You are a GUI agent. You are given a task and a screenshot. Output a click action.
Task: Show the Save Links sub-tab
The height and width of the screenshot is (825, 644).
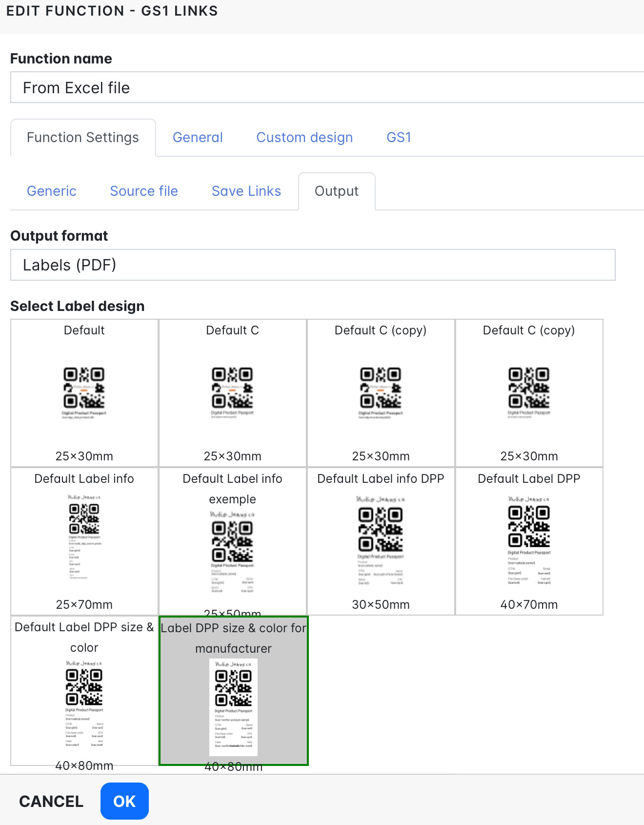[x=246, y=191]
